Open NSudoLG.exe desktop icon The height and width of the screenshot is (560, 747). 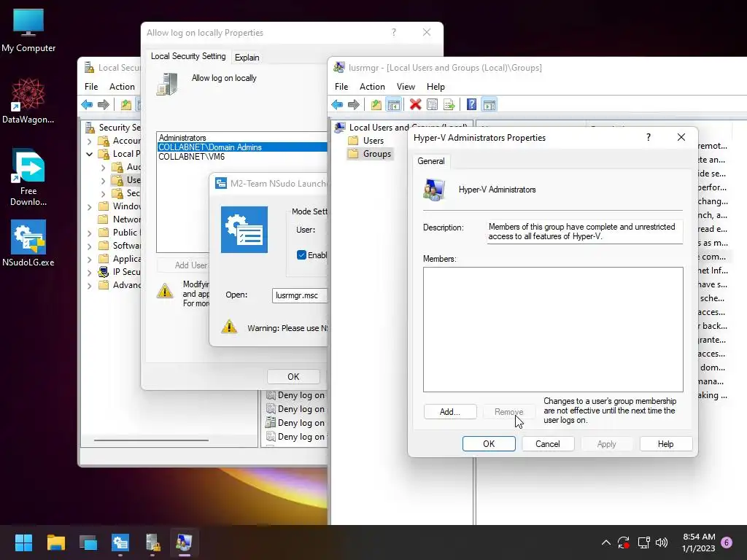click(28, 243)
